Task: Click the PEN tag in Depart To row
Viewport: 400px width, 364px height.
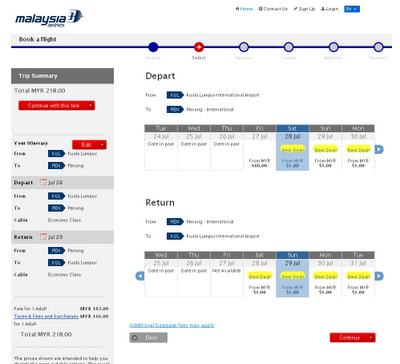Action: point(175,109)
